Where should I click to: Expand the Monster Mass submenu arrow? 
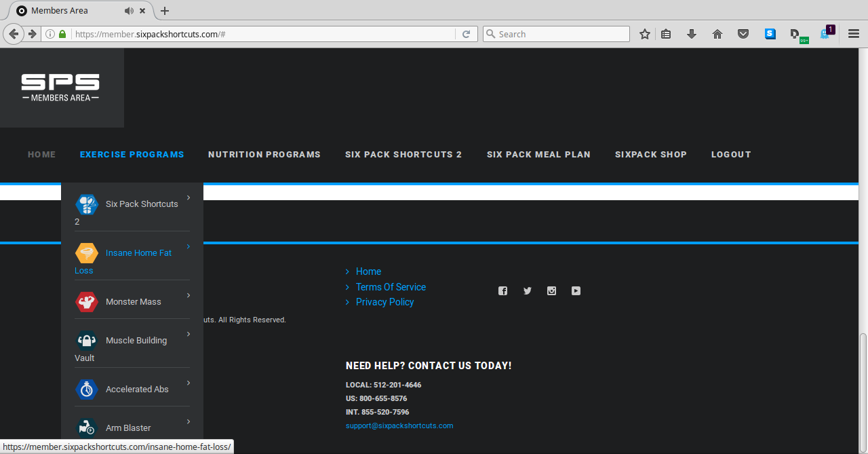189,295
